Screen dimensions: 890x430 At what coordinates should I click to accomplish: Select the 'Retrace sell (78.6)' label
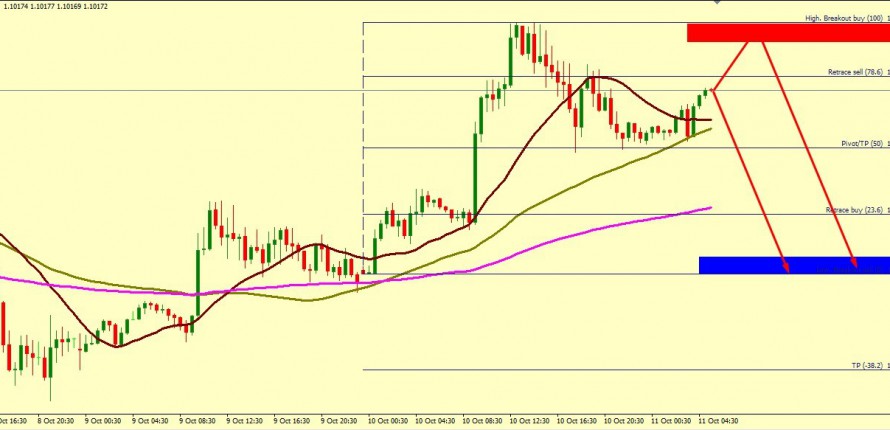coord(854,72)
